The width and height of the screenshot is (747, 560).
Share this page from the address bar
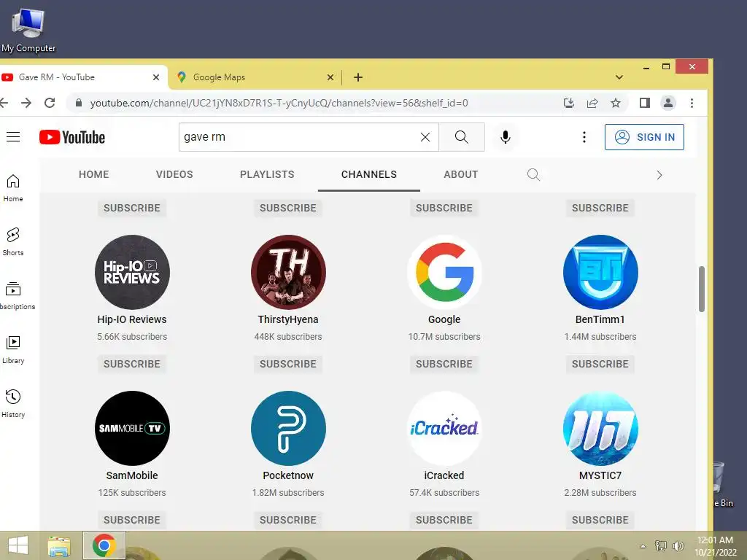[x=592, y=103]
